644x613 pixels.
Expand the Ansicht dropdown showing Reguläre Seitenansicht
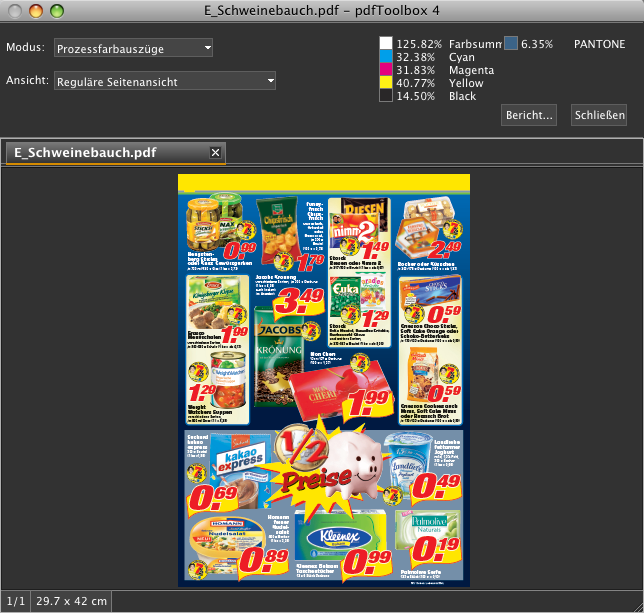point(165,80)
